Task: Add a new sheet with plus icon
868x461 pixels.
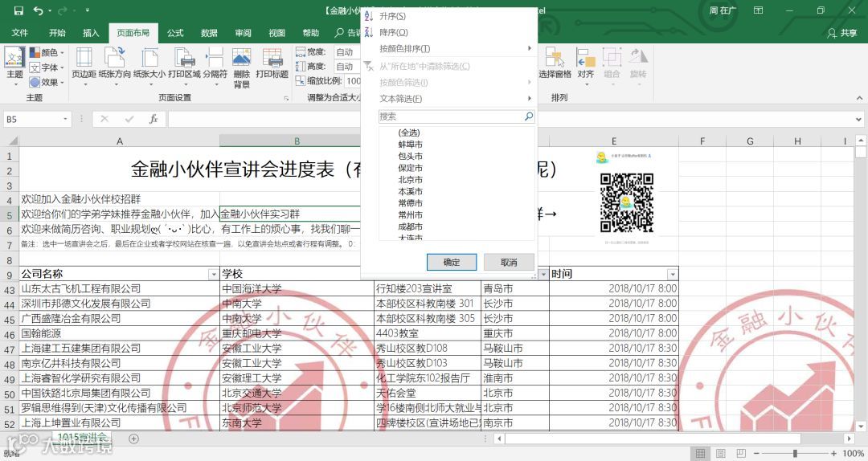Action: point(133,439)
